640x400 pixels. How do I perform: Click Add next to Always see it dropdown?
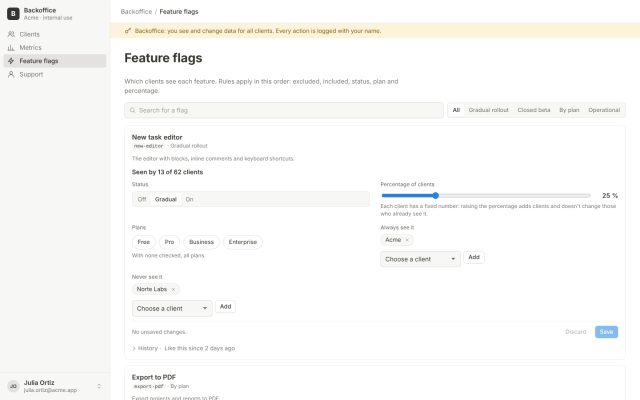(x=473, y=257)
